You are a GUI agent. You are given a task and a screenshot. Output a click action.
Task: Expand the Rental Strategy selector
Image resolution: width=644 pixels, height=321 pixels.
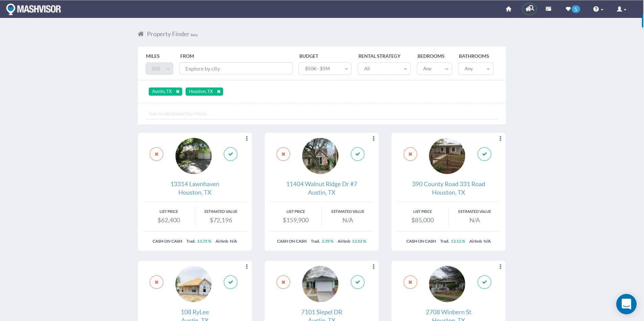click(x=384, y=68)
